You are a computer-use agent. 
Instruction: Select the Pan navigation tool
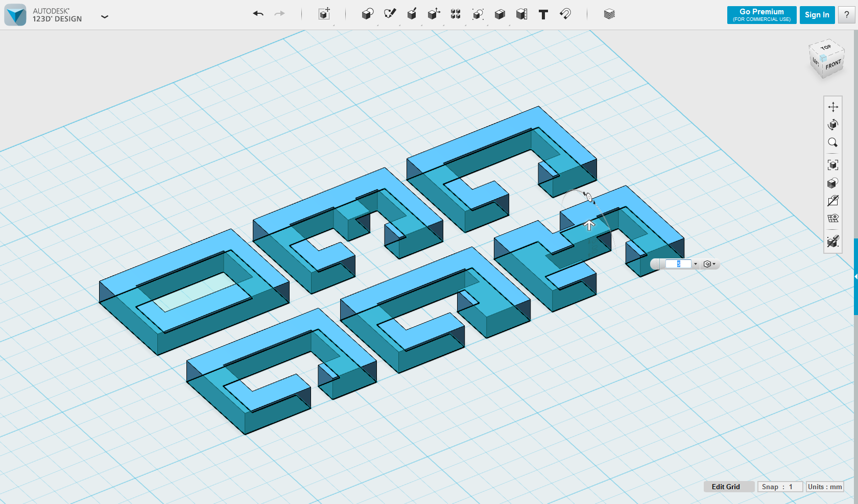click(x=833, y=107)
